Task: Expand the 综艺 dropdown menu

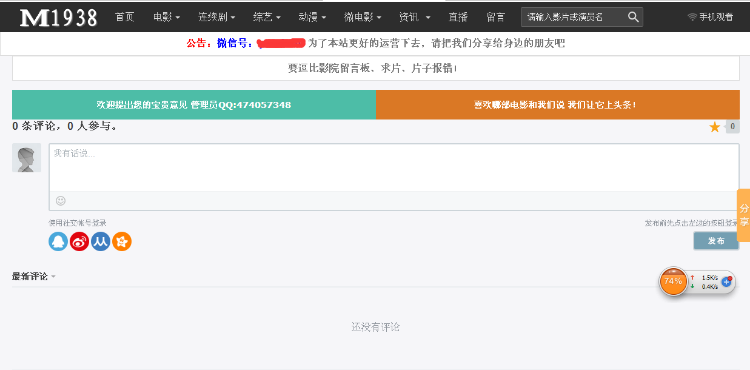Action: pos(267,17)
